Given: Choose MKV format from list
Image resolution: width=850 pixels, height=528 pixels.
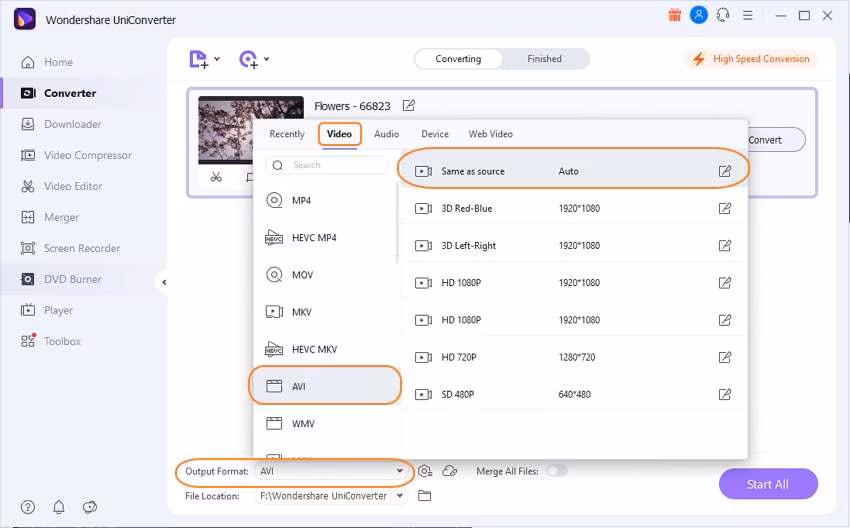Looking at the screenshot, I should click(326, 312).
